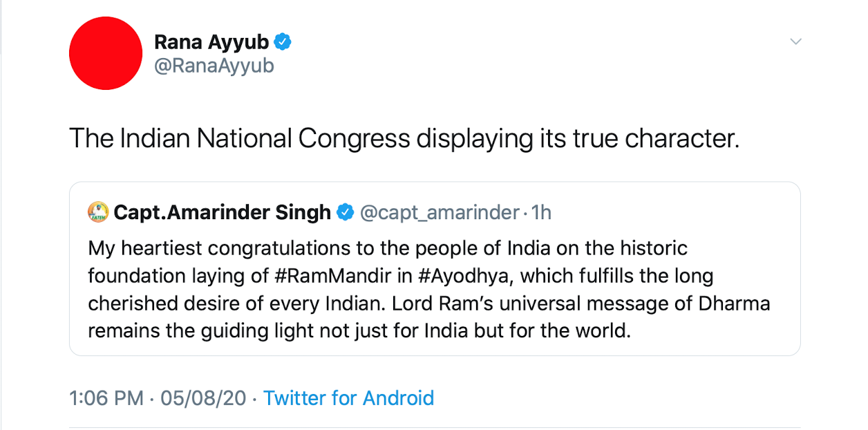Screen dimensions: 868x430
Task: Click the Twitter for Android source link
Action: click(x=348, y=398)
